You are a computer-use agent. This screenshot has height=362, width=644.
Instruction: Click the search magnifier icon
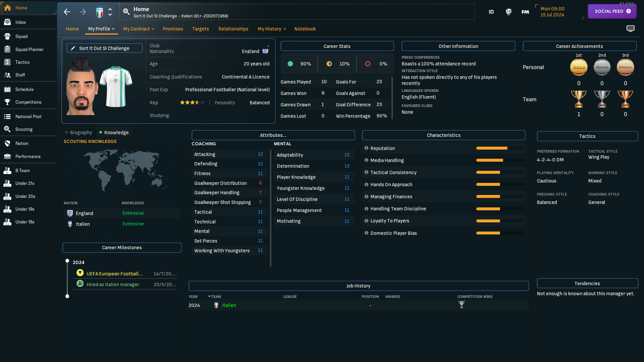pos(126,12)
